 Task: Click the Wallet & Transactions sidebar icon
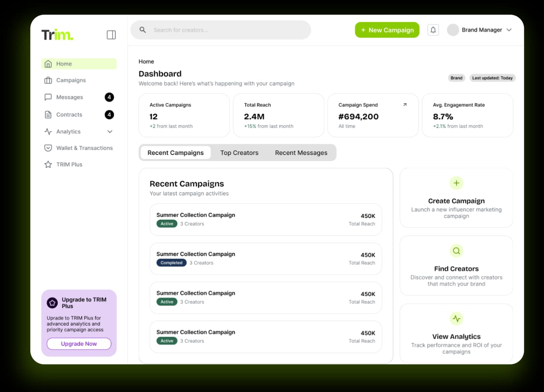click(48, 148)
